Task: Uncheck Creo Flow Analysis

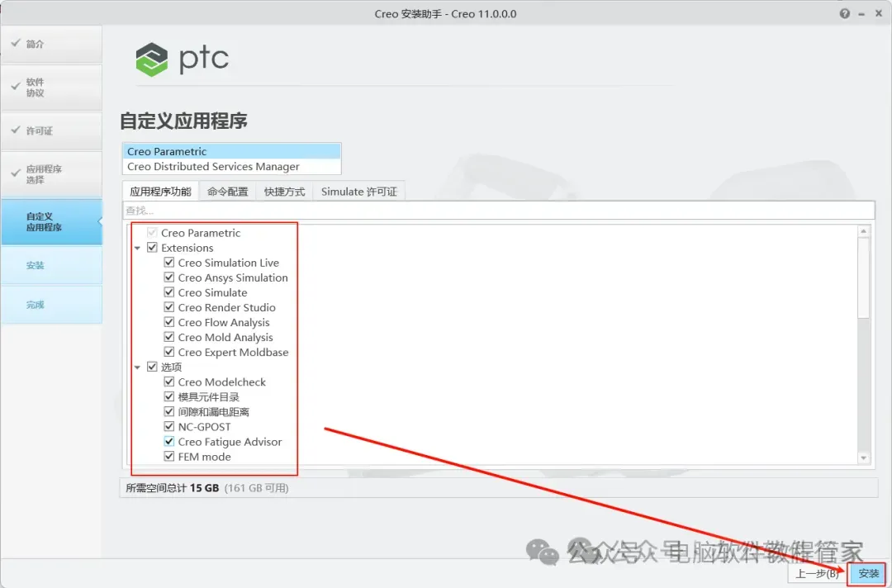Action: (169, 322)
